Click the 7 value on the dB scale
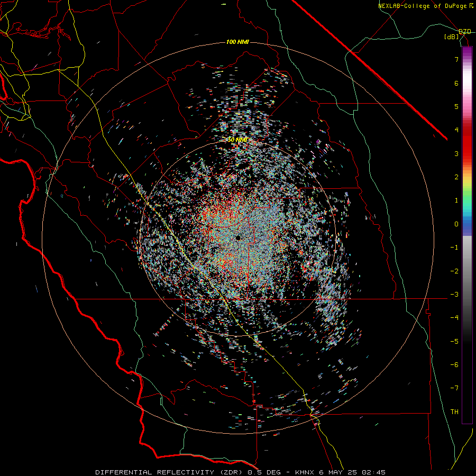Viewport: 476px width, 476px height. [456, 59]
